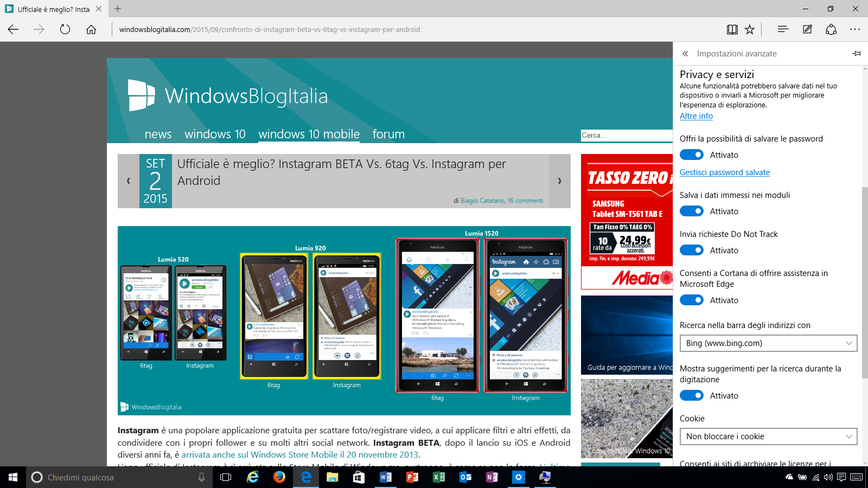Pin the settings panel open
This screenshot has height=488, width=868.
click(856, 54)
